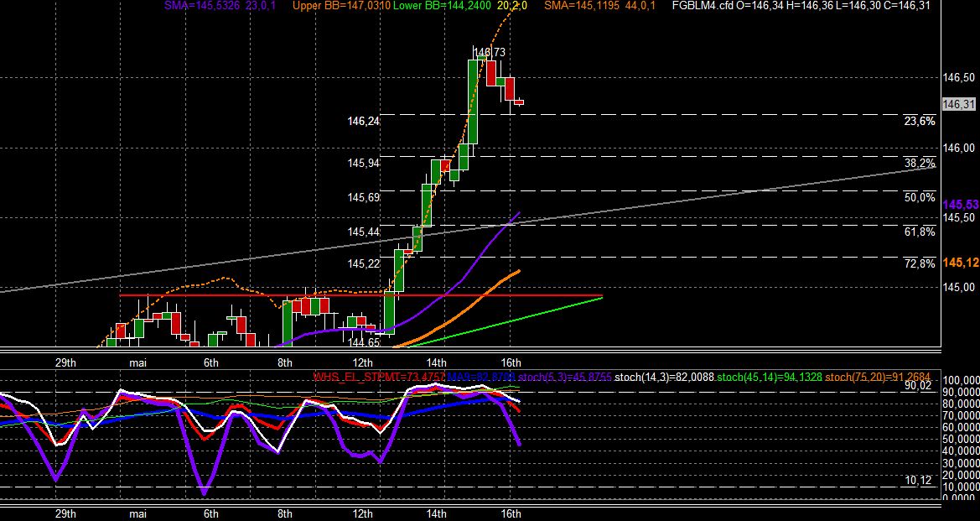Screen dimensions: 980x521
Task: Click the Upper BB=147,0310 label
Action: pyautogui.click(x=341, y=6)
